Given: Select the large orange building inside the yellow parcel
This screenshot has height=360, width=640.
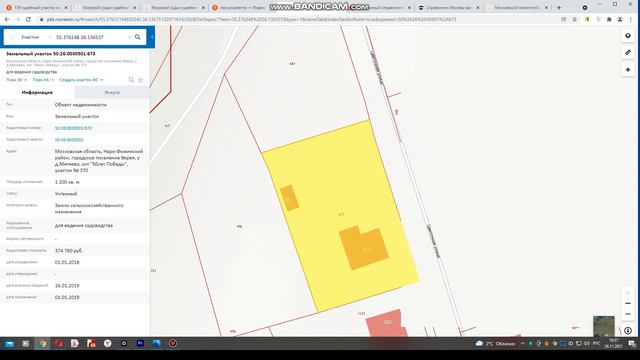Looking at the screenshot, I should [x=364, y=248].
